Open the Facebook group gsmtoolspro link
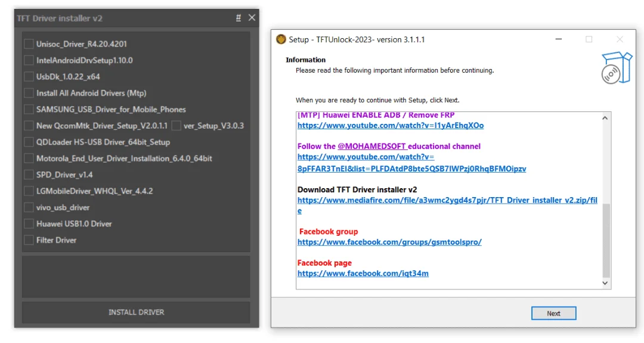The width and height of the screenshot is (644, 343). click(389, 242)
